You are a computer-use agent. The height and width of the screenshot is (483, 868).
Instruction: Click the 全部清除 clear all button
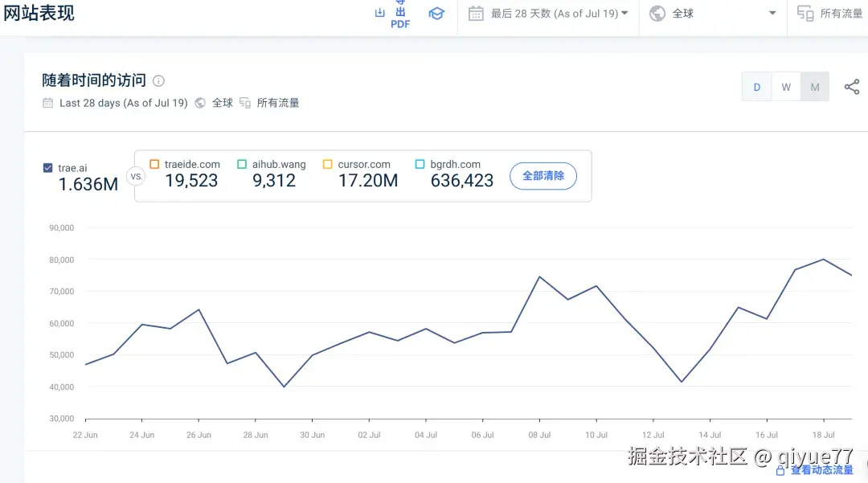point(543,176)
